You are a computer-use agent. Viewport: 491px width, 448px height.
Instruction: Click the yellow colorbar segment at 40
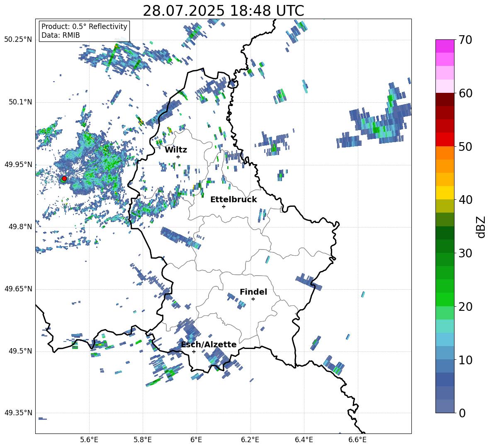[445, 193]
